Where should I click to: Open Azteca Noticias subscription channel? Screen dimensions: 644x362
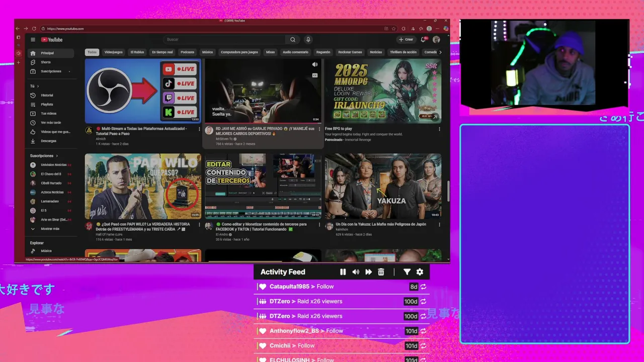click(x=51, y=192)
